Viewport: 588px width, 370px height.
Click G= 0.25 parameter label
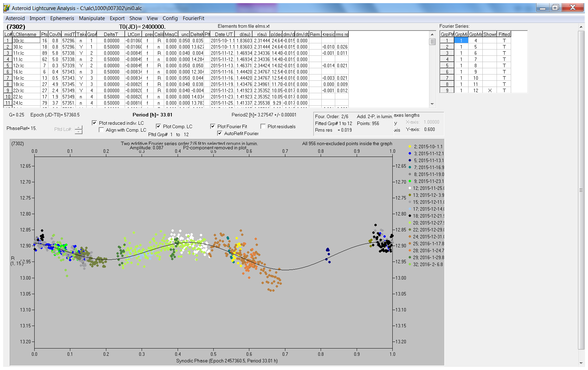(17, 115)
